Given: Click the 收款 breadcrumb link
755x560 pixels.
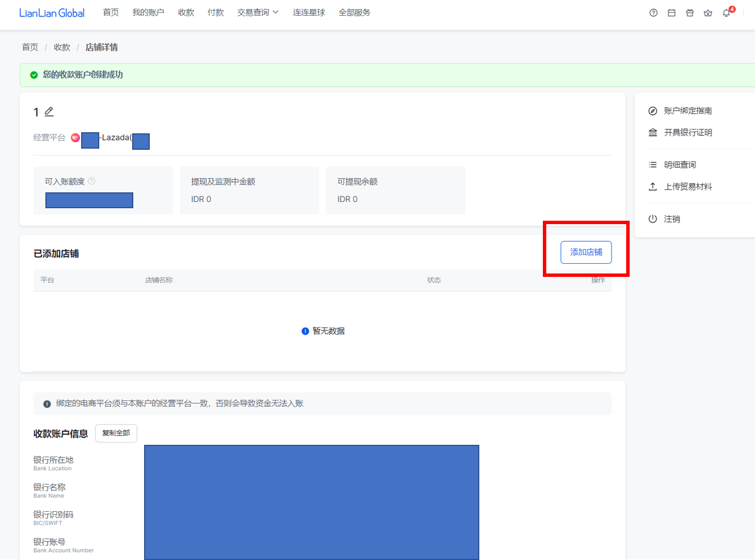Looking at the screenshot, I should (x=62, y=47).
